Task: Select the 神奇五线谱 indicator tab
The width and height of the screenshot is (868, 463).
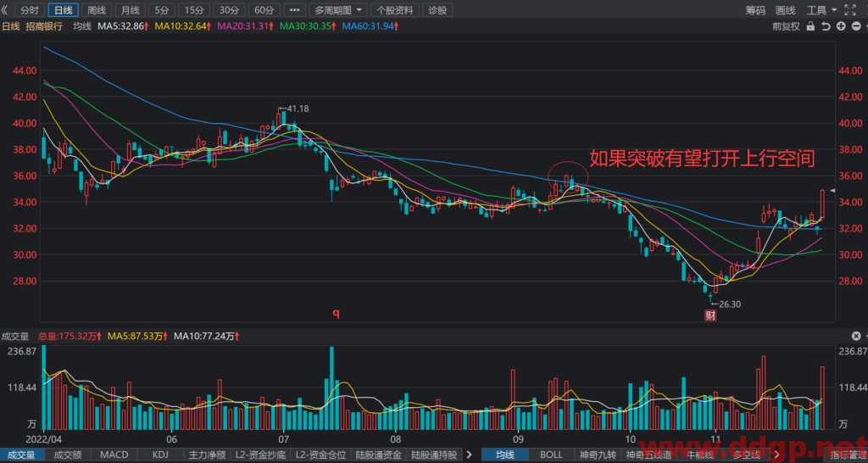Action: point(648,455)
